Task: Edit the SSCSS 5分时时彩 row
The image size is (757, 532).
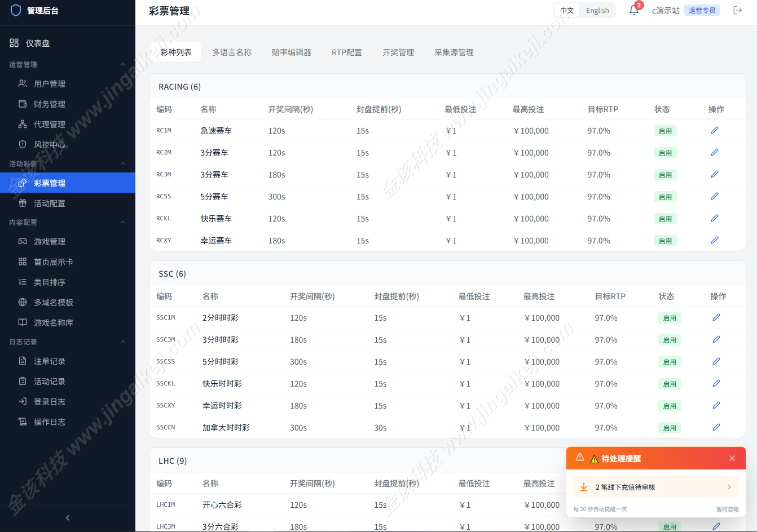Action: [716, 361]
